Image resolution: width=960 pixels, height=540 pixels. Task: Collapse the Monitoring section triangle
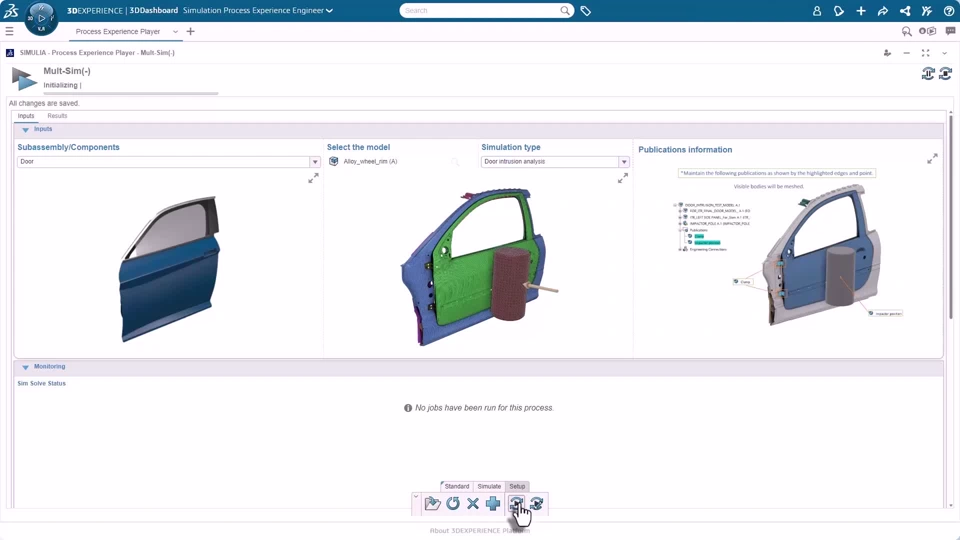tap(25, 367)
